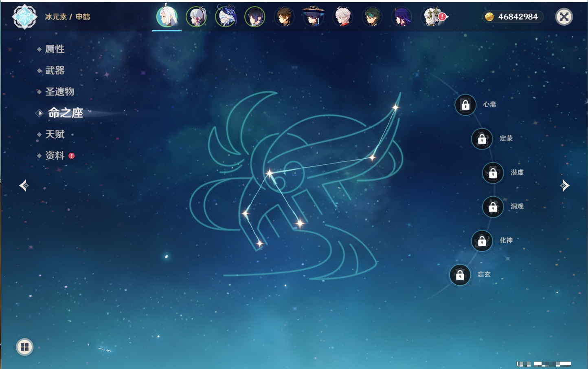Open locked constellation 潜虚 lock icon
The height and width of the screenshot is (369, 588).
click(493, 173)
